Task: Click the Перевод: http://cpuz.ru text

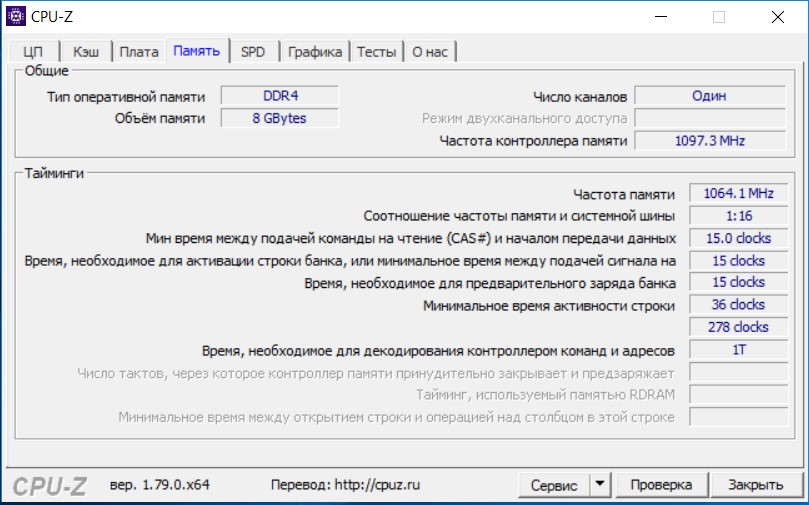Action: coord(345,485)
